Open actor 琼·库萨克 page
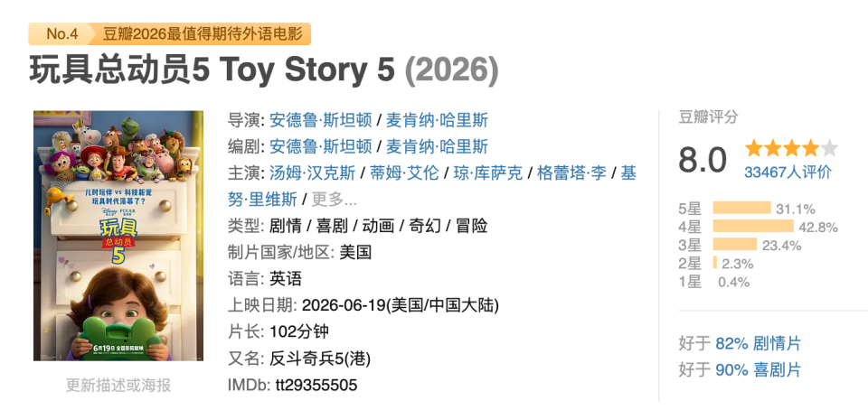868x410 pixels. (487, 173)
